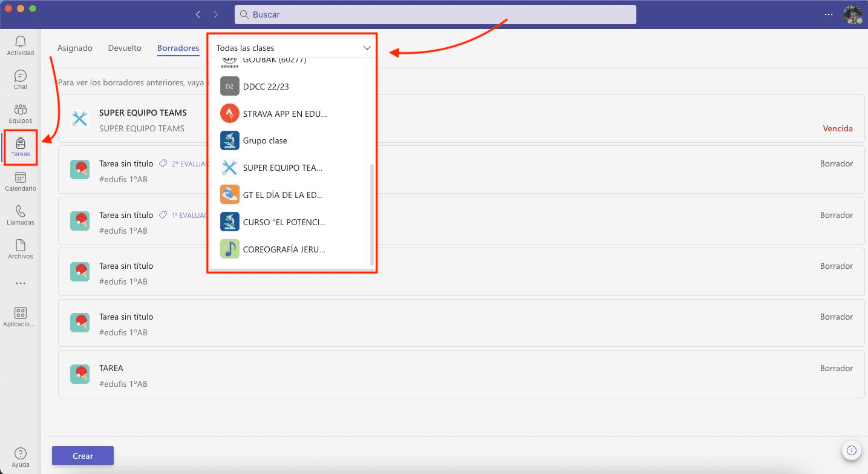Open Archivos in the sidebar
The height and width of the screenshot is (474, 868).
[21, 249]
